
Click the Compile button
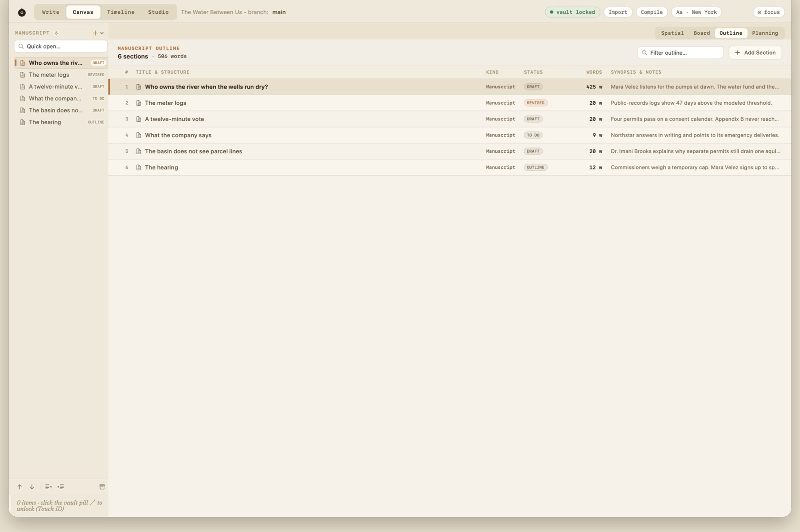tap(651, 12)
